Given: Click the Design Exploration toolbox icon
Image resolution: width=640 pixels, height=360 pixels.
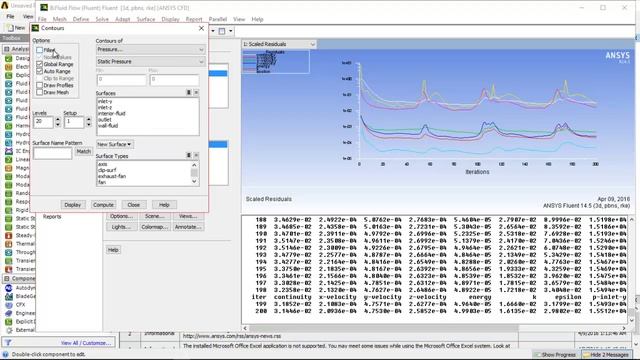Looking at the screenshot, I should click(8, 58).
